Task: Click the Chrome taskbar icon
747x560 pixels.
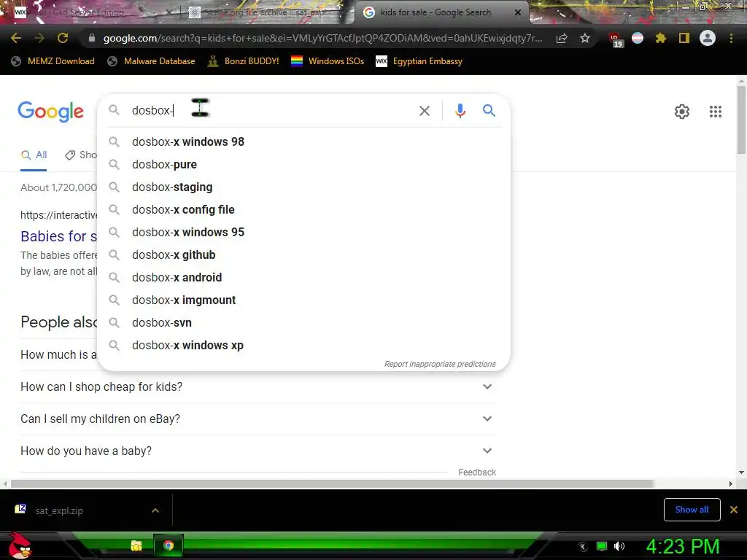Action: [169, 545]
